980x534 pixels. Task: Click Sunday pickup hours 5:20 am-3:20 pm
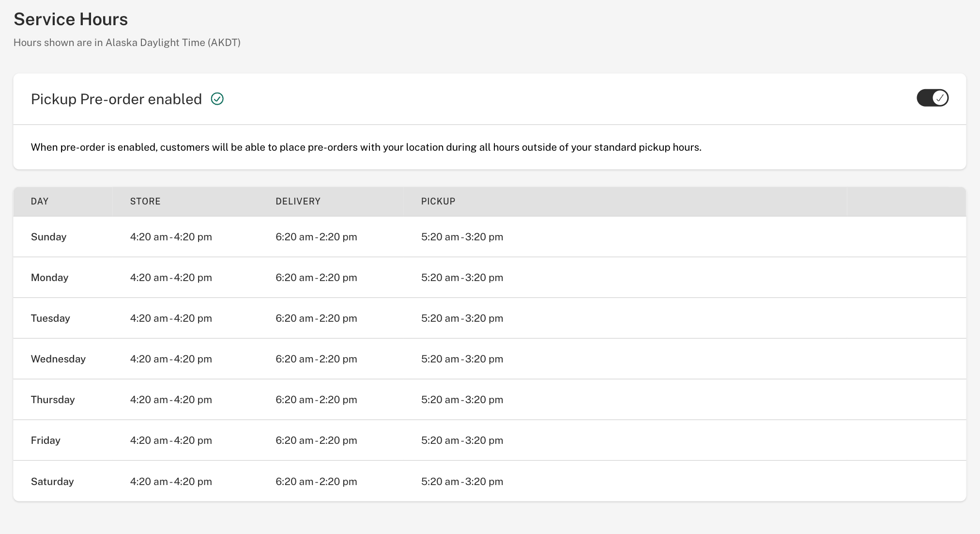point(462,237)
